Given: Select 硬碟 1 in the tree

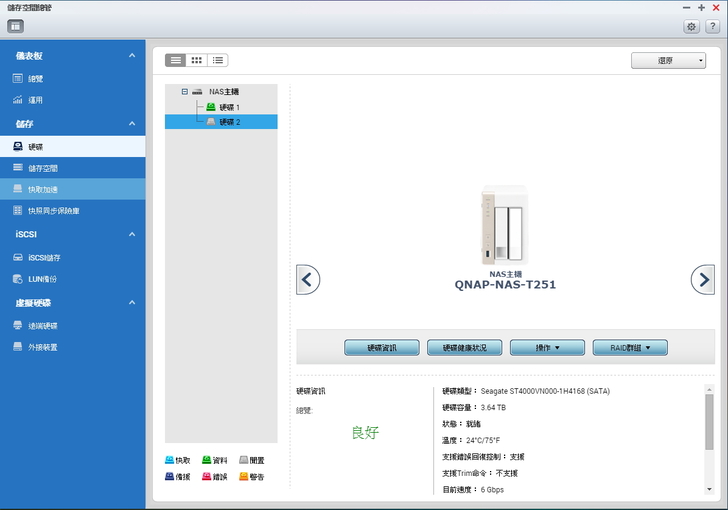Looking at the screenshot, I should [229, 107].
